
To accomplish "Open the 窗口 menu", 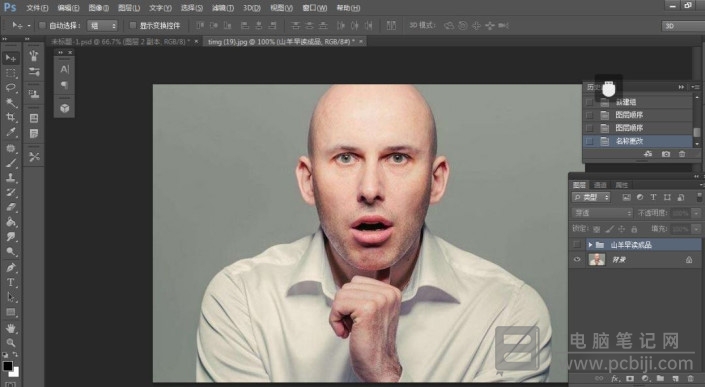I will click(314, 8).
